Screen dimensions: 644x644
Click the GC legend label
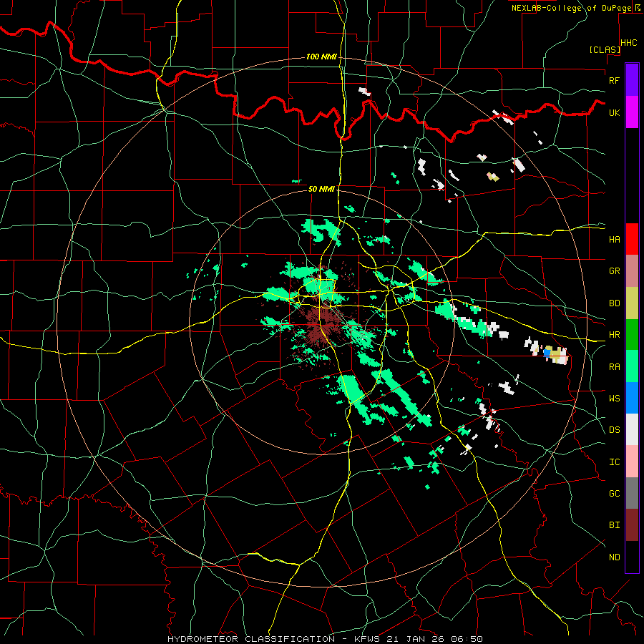point(614,493)
